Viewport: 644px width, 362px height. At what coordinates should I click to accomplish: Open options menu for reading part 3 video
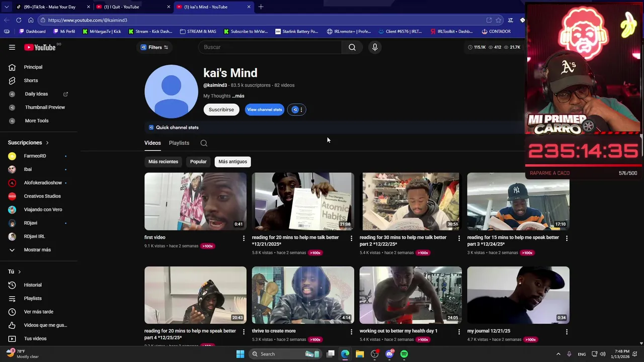[x=567, y=238]
